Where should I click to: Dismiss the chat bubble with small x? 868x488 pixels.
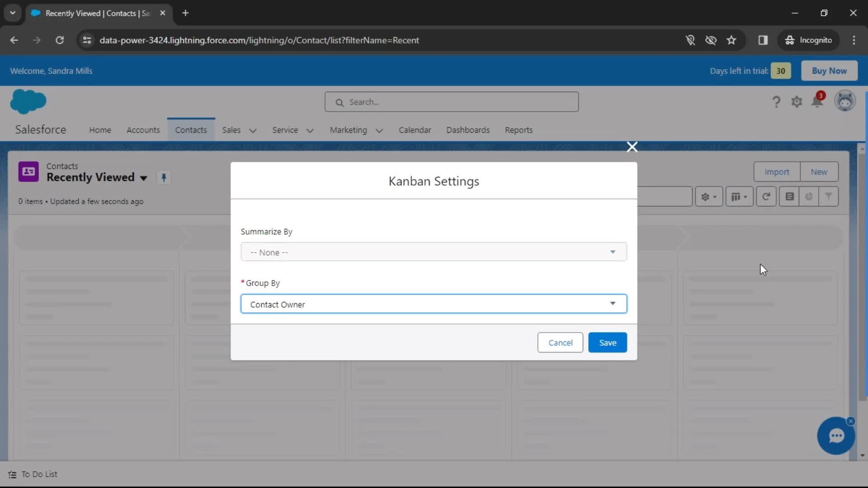tap(851, 421)
